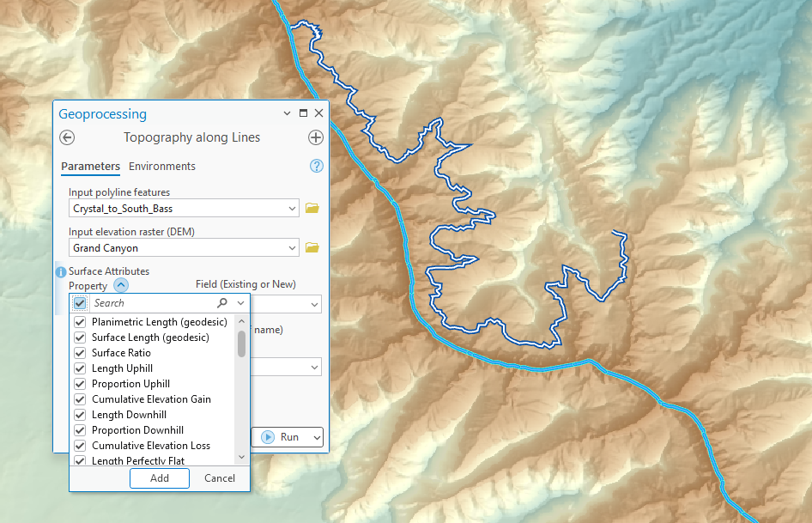Browse for elevation raster folder icon
This screenshot has width=812, height=523.
tap(312, 248)
